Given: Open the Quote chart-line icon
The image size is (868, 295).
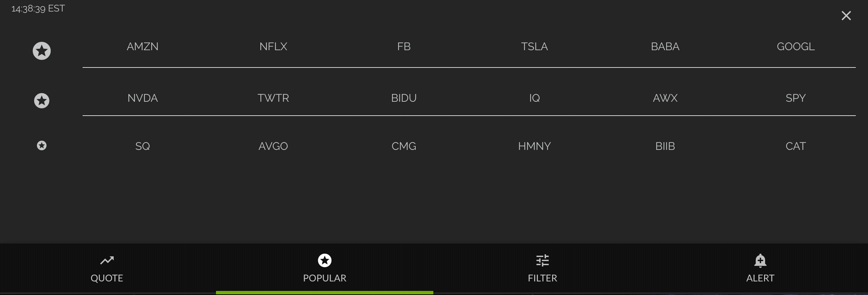Looking at the screenshot, I should pos(107,260).
